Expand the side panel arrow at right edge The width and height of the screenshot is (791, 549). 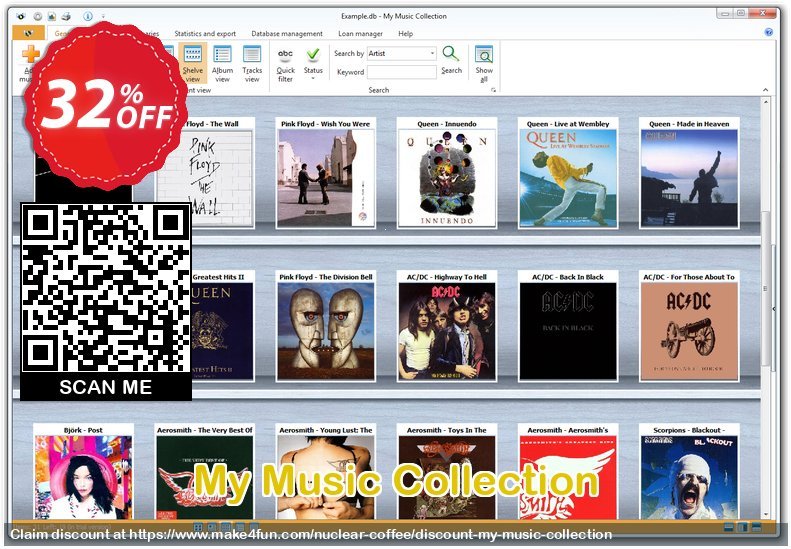[x=774, y=309]
